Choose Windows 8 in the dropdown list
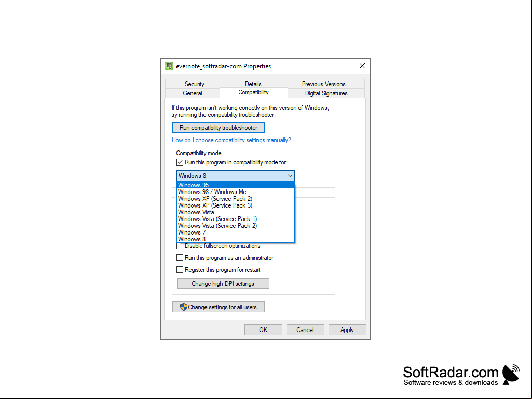Screen dimensions: 532x399 [236, 239]
